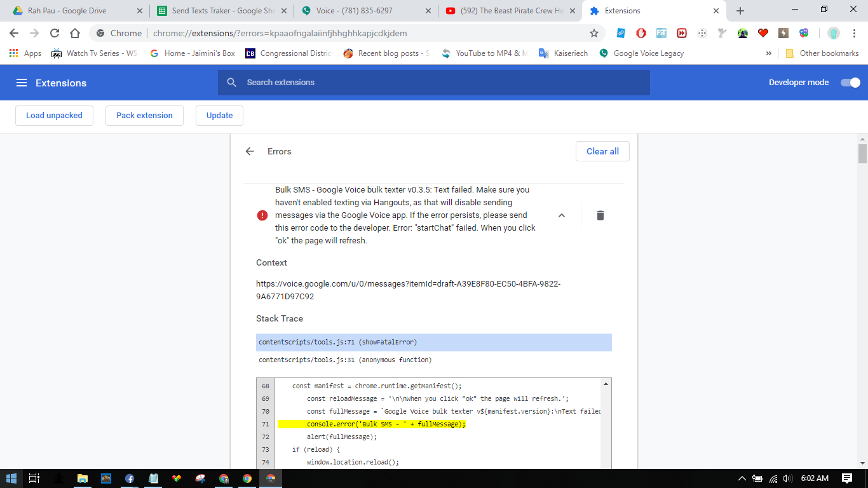The width and height of the screenshot is (868, 488).
Task: Open Notepad from the taskbar
Action: coord(153,478)
